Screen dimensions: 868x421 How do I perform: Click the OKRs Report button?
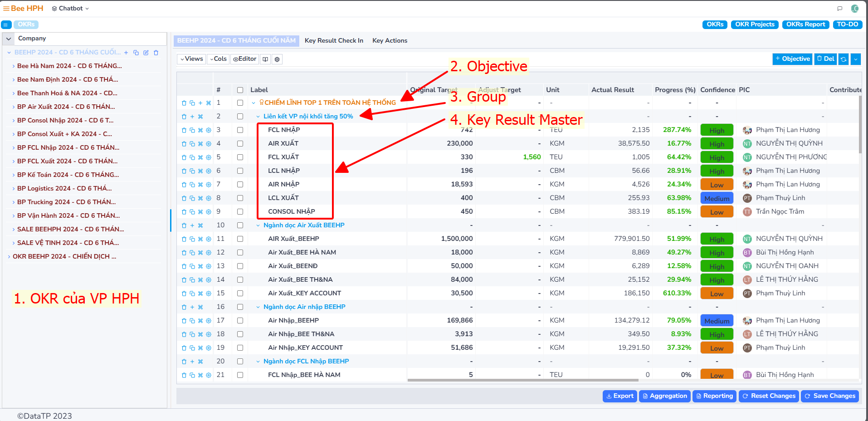click(x=805, y=24)
